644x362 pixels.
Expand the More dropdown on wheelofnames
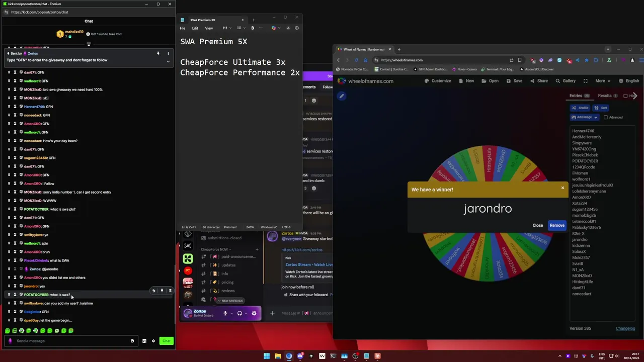[602, 81]
